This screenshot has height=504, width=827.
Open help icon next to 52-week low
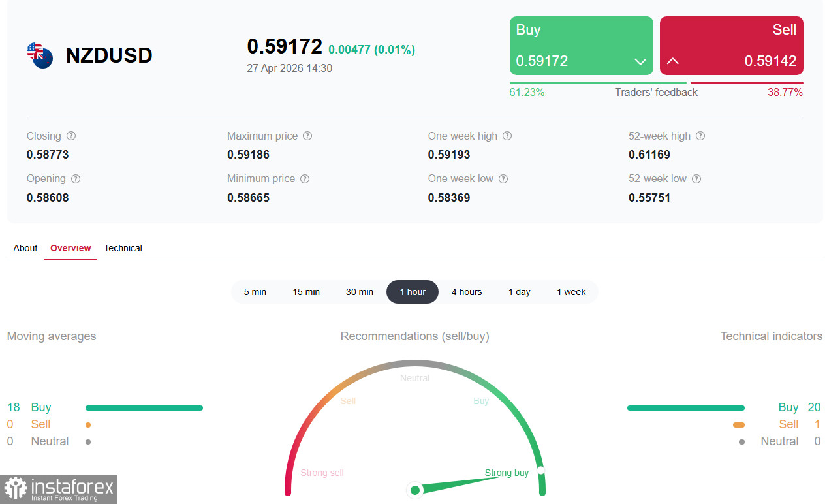pyautogui.click(x=696, y=179)
